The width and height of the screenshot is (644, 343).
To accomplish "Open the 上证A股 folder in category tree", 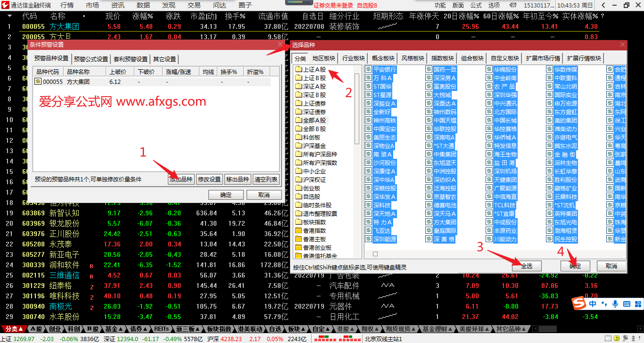I will coord(314,70).
